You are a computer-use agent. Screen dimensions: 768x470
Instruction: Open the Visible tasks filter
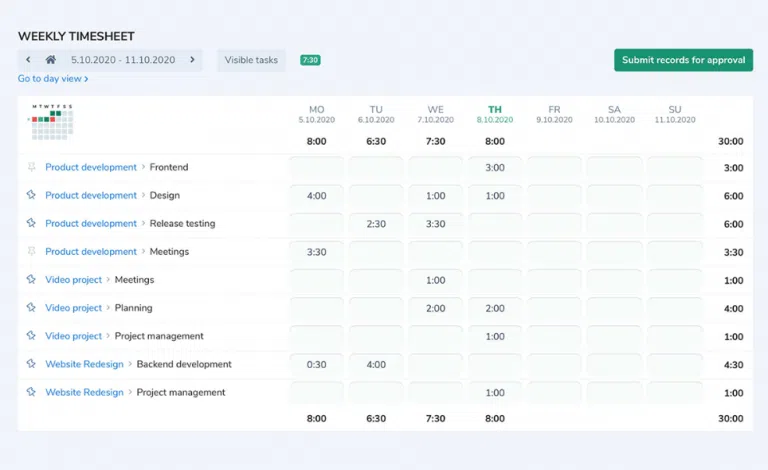[251, 60]
